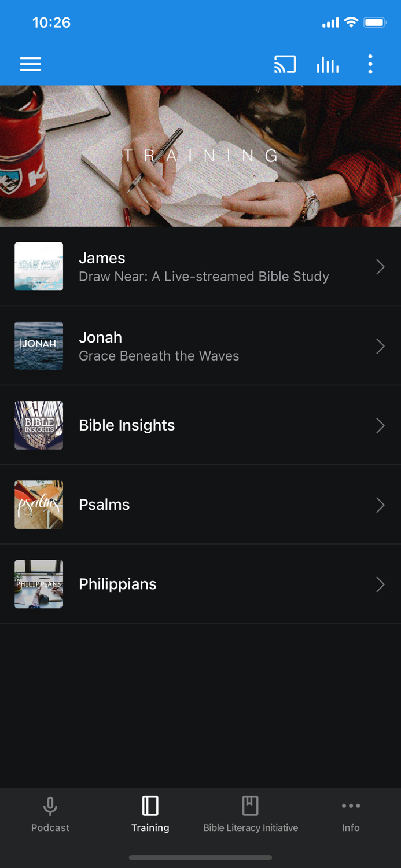This screenshot has width=401, height=868.
Task: Tap the James album artwork
Action: click(x=38, y=267)
